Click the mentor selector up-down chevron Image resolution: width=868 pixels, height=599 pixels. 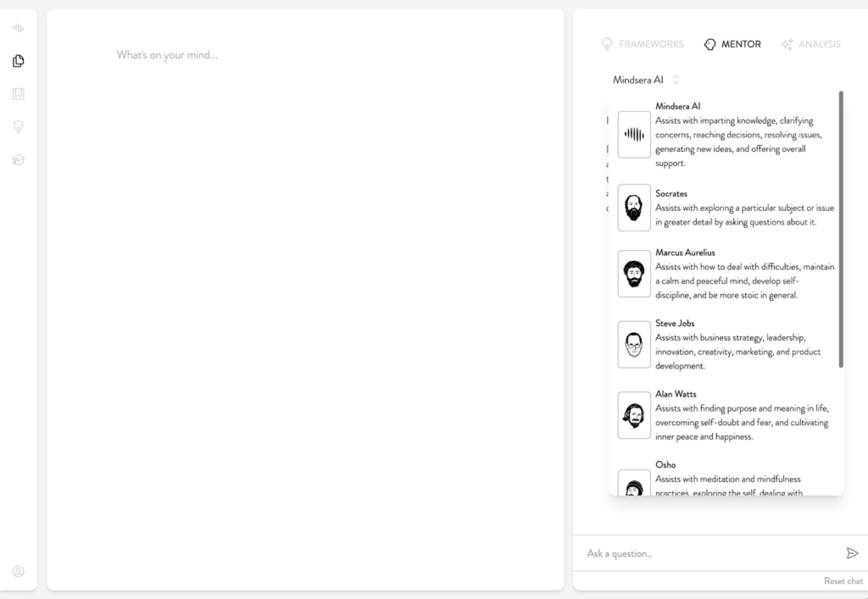pyautogui.click(x=676, y=80)
